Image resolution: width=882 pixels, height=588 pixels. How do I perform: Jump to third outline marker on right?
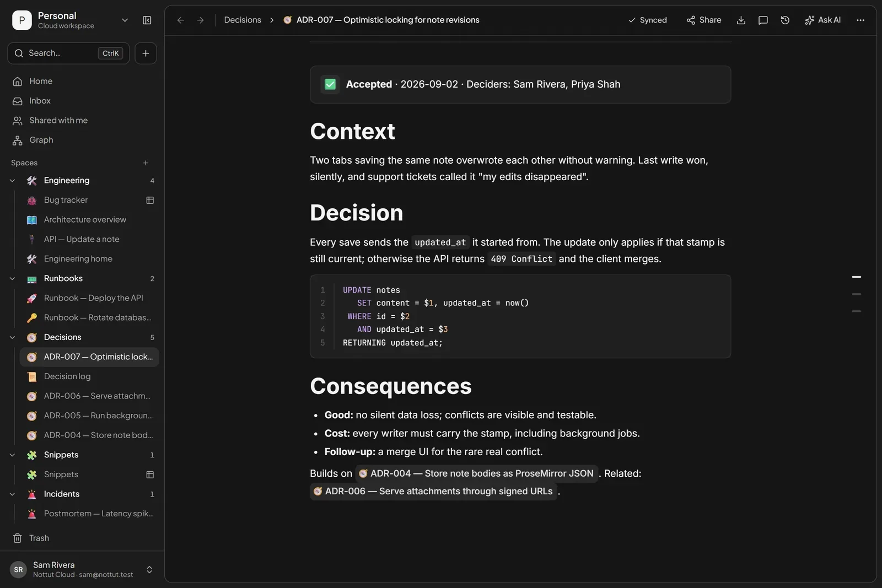857,311
